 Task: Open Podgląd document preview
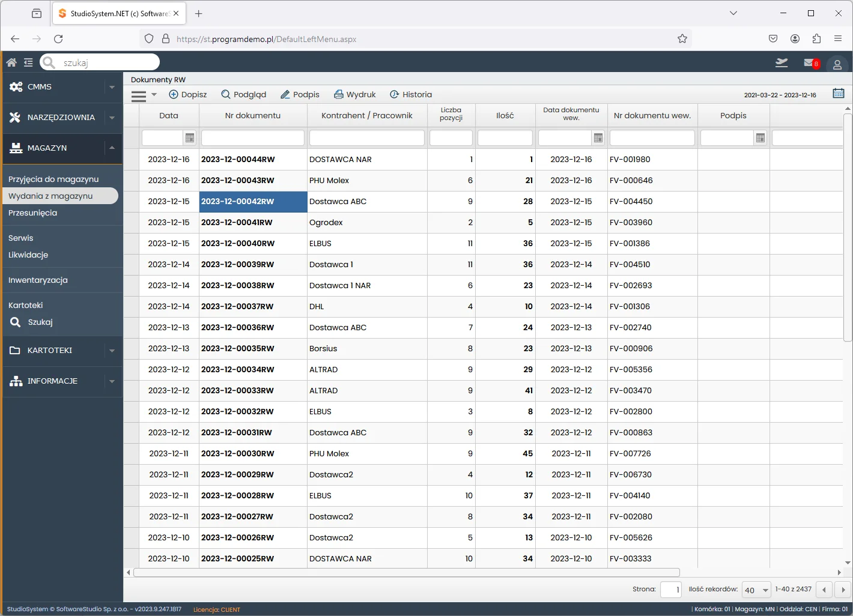[x=243, y=94]
